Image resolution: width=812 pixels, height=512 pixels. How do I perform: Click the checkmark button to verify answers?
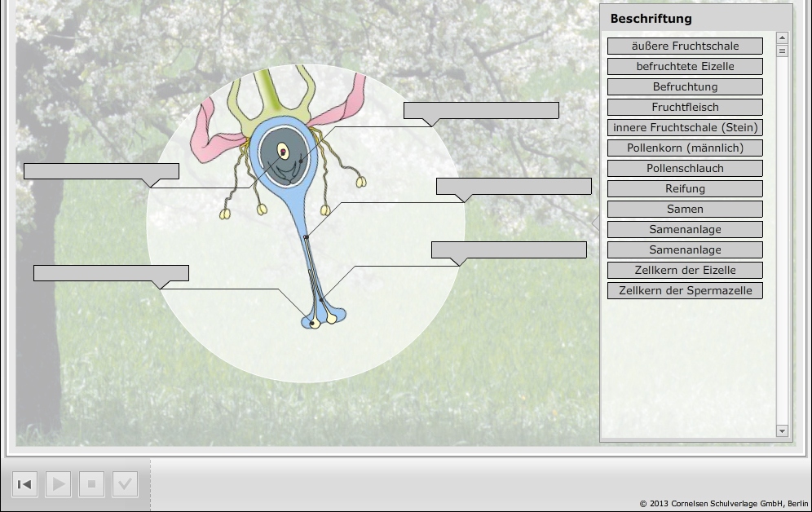[x=125, y=484]
